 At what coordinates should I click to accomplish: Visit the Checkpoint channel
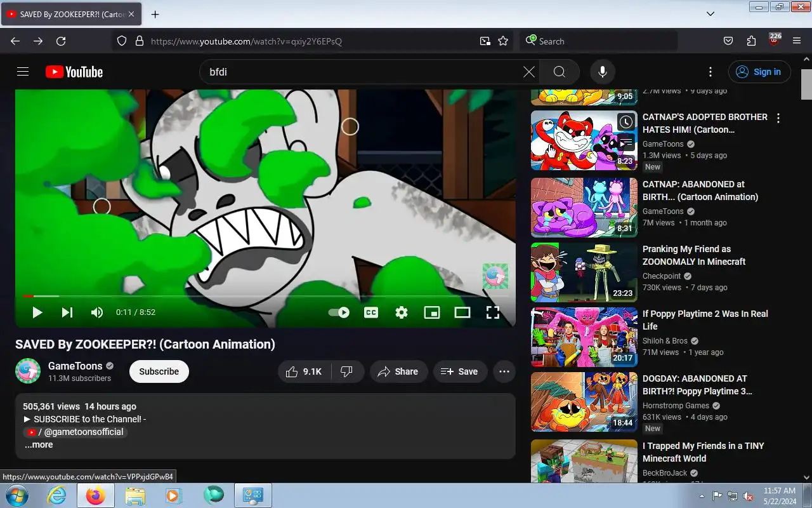[x=662, y=276]
